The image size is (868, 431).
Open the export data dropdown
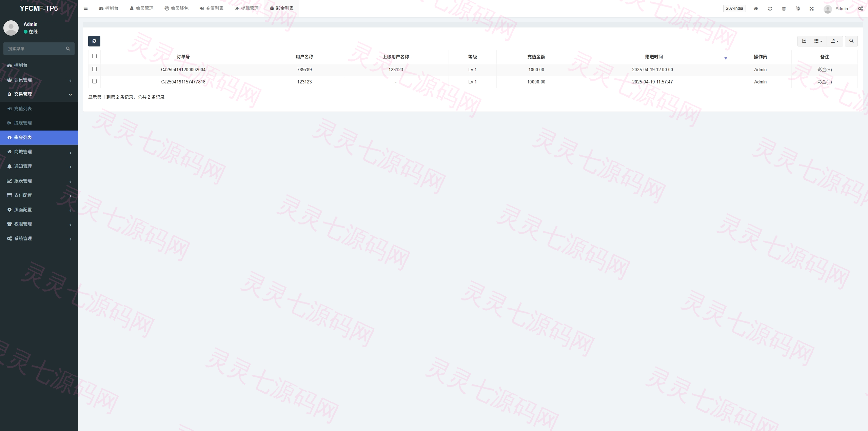pos(835,41)
